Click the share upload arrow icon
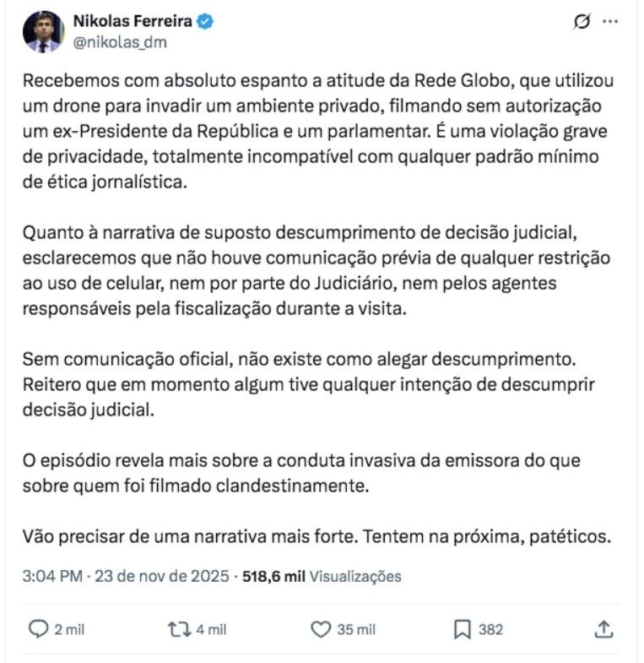The height and width of the screenshot is (663, 644). point(603,629)
